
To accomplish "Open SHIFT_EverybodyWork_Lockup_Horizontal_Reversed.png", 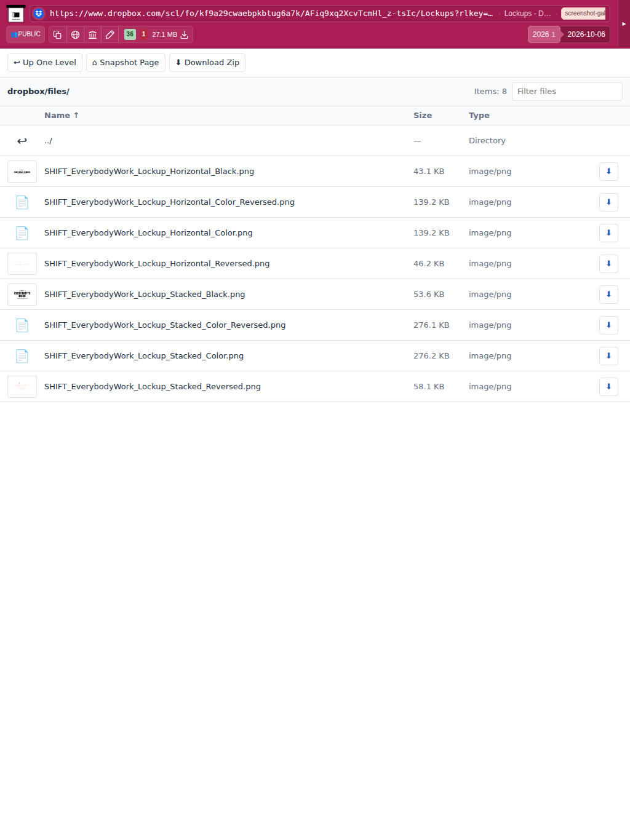I will coord(157,264).
